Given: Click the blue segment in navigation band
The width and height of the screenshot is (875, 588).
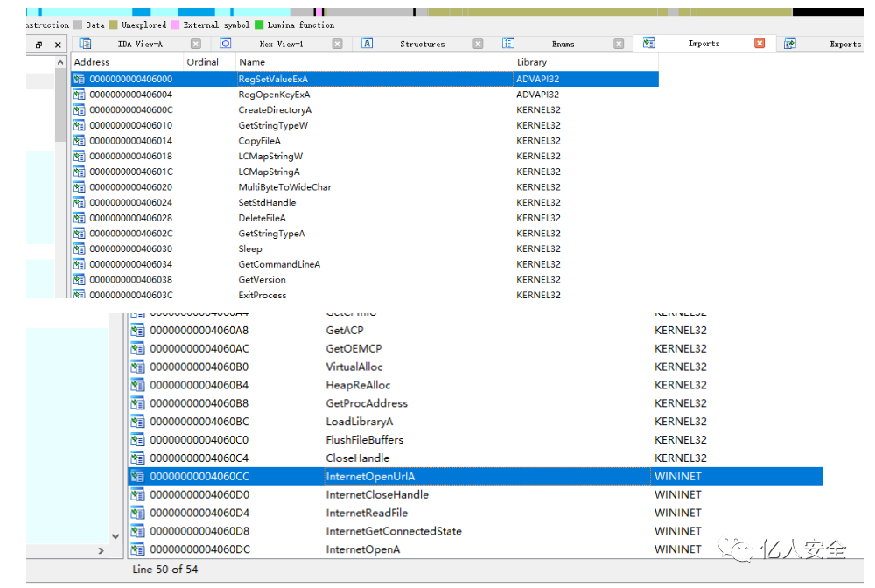Looking at the screenshot, I should pos(196,11).
